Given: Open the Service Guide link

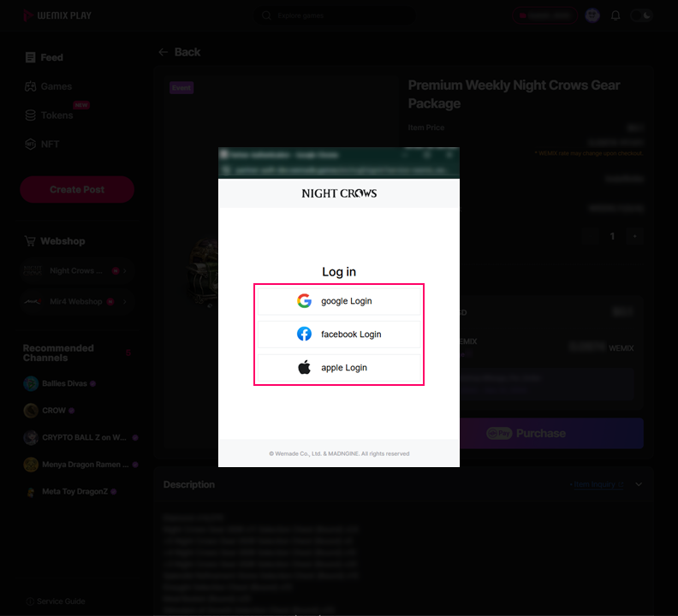Looking at the screenshot, I should (56, 601).
